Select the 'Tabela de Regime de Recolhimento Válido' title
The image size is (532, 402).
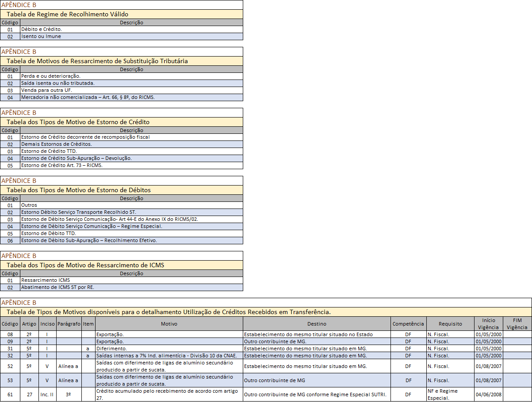122,14
